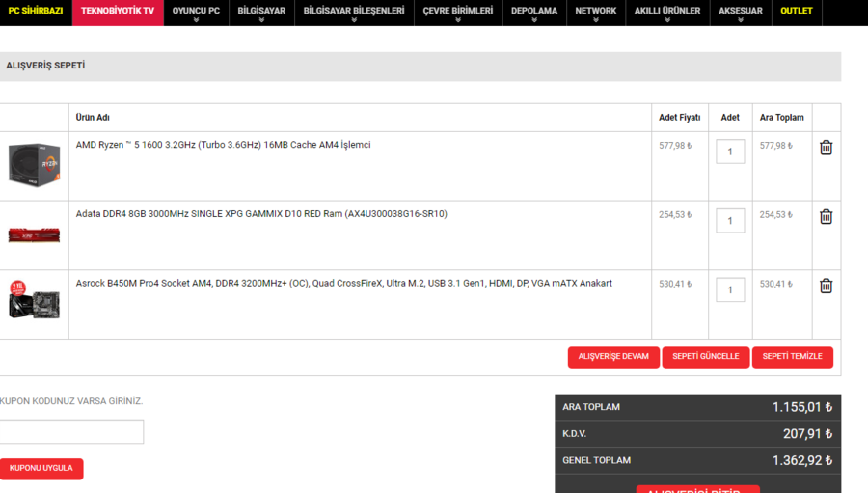Click Adet Fiyatı column header
868x493 pixels.
pos(679,118)
